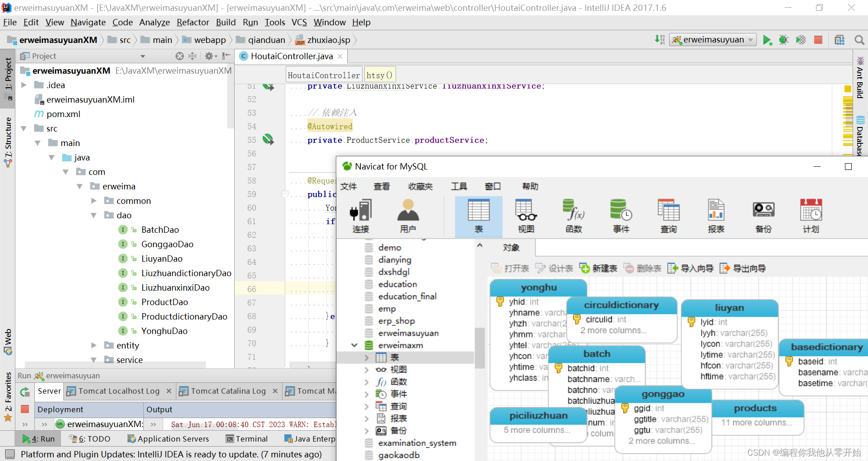Open the Navicat 工具 menu
The height and width of the screenshot is (461, 868).
pos(459,186)
